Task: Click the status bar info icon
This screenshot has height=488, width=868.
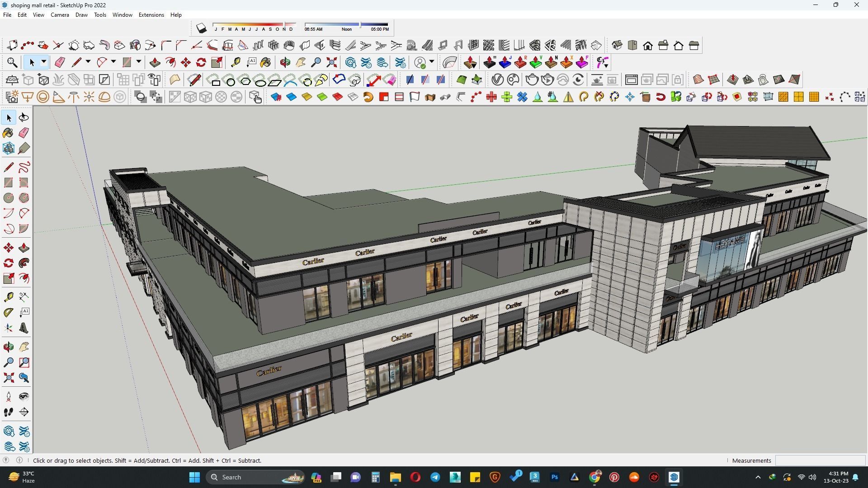Action: tap(19, 460)
